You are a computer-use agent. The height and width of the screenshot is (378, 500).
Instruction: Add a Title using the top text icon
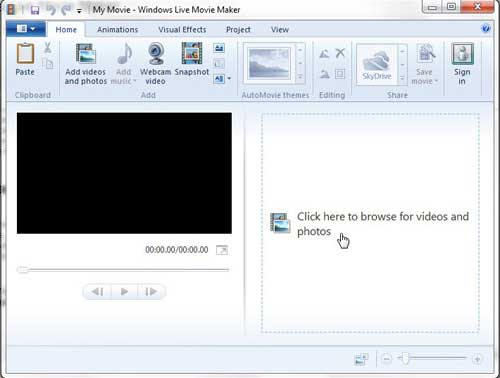[219, 48]
